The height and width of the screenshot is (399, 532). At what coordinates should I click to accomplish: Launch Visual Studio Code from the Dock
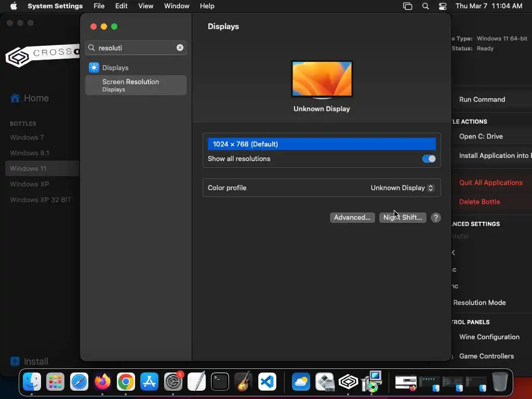(267, 382)
